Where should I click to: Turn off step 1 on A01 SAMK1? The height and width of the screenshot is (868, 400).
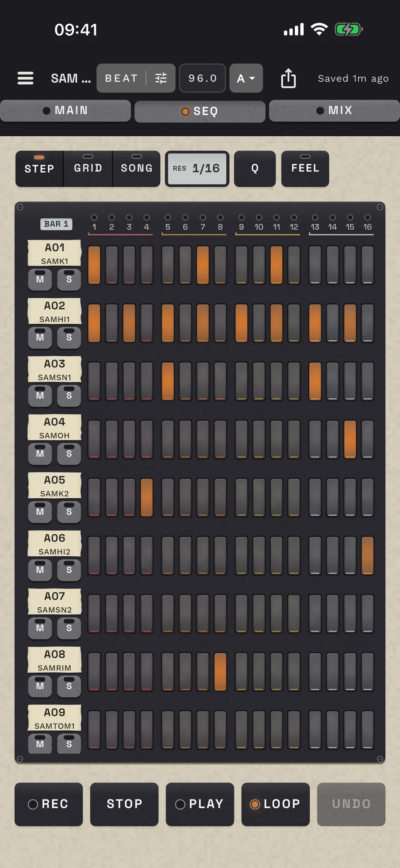pos(94,265)
